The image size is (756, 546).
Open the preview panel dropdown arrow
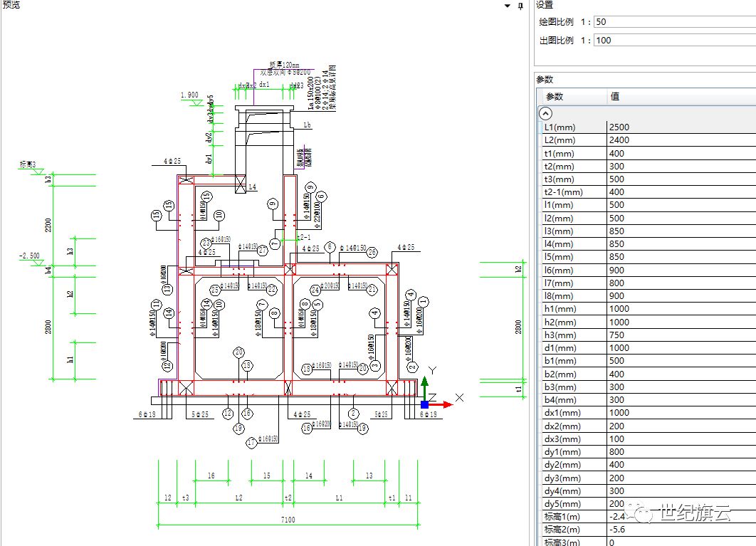(x=508, y=6)
